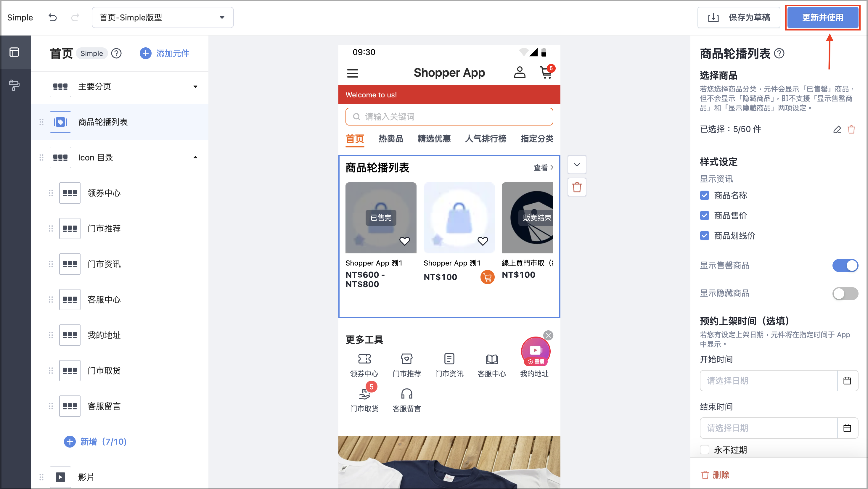Open calendar icon for 结束时间
Screen dimensions: 868x489
tap(847, 428)
